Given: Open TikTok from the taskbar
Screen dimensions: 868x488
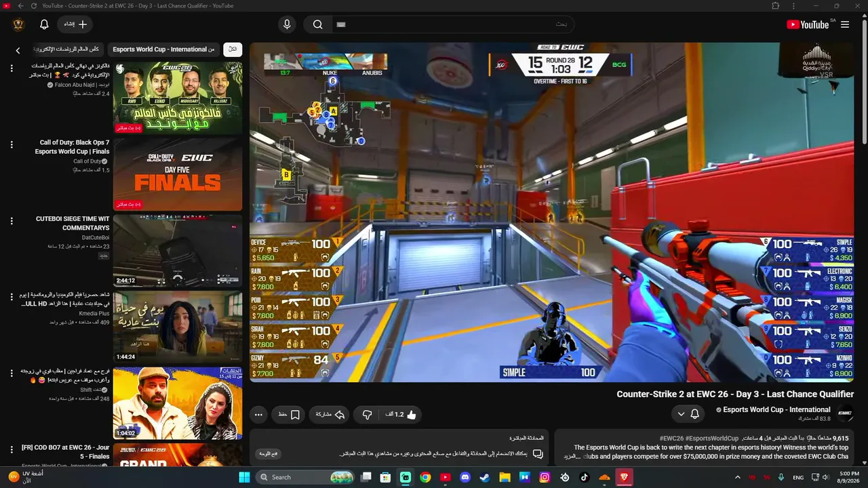Looking at the screenshot, I should [x=585, y=477].
